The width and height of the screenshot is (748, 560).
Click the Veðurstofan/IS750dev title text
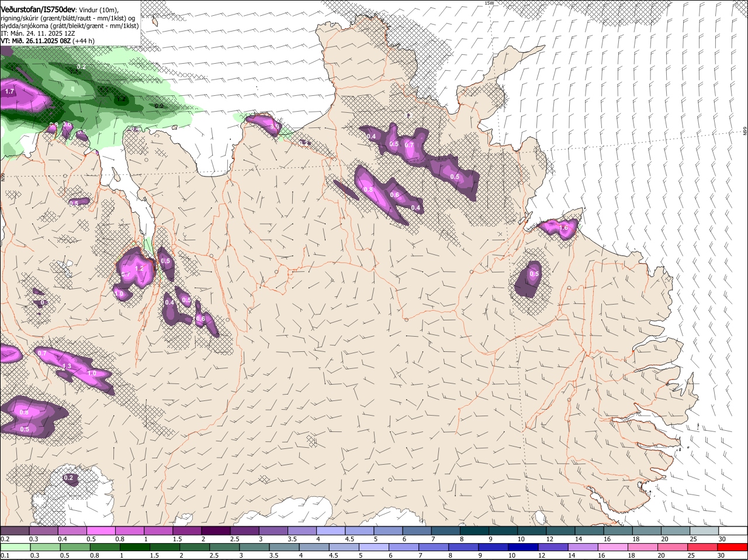tap(38, 9)
